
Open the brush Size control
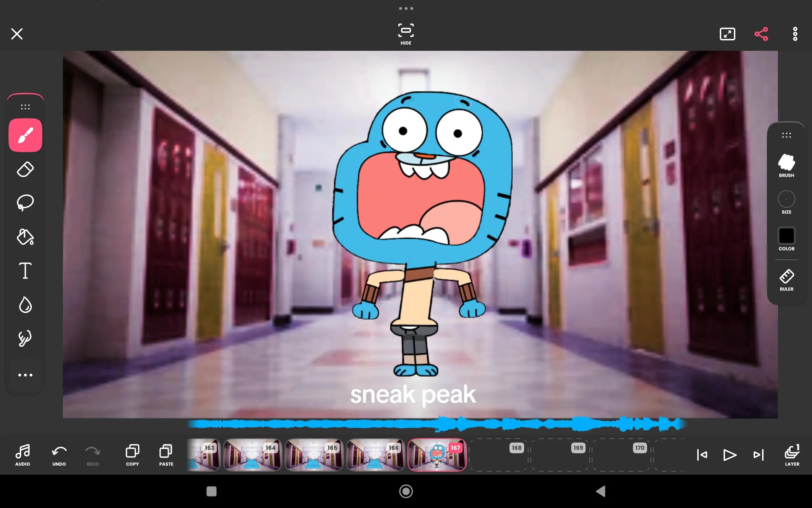pyautogui.click(x=787, y=203)
